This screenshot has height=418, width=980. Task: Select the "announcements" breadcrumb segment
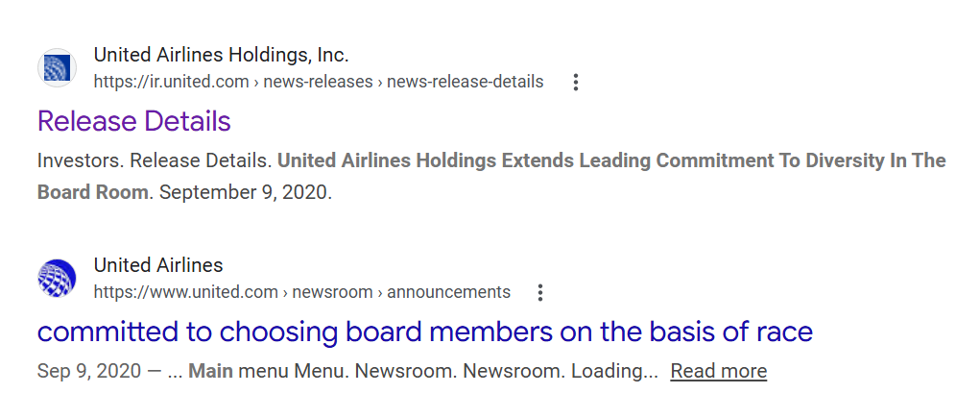(x=448, y=292)
